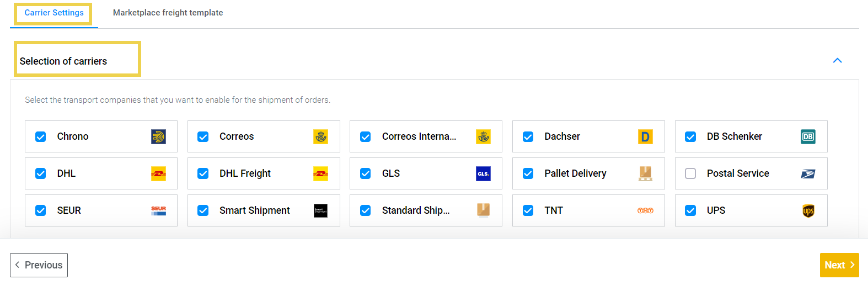Enable the Postal Service checkbox
The height and width of the screenshot is (290, 868).
pyautogui.click(x=690, y=173)
